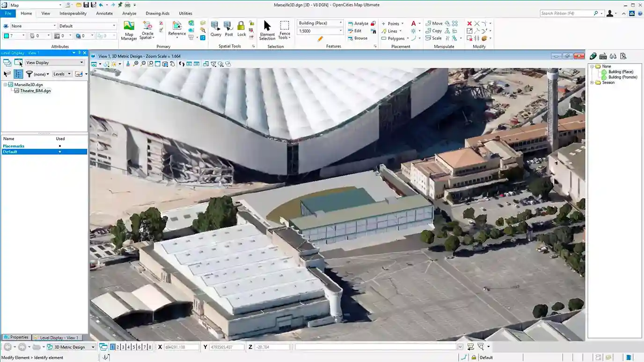Run the spatial Query tool

[216, 29]
